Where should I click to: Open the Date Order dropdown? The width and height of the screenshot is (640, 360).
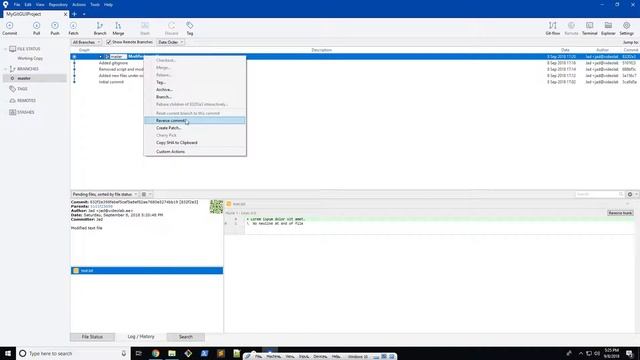click(171, 42)
